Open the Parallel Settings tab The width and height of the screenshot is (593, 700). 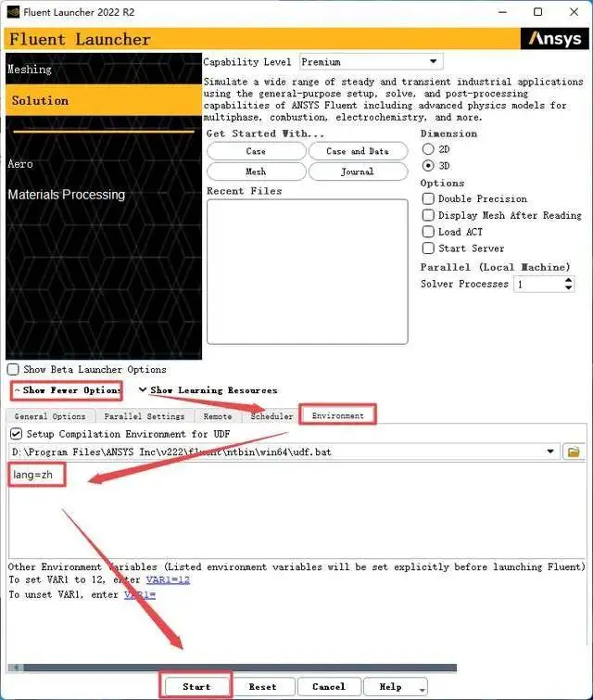[x=145, y=416]
